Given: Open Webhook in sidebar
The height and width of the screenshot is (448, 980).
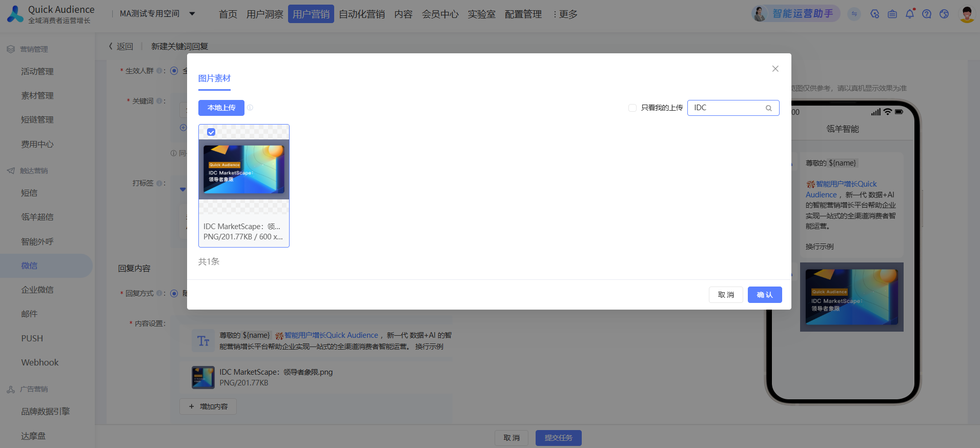Looking at the screenshot, I should pyautogui.click(x=40, y=362).
